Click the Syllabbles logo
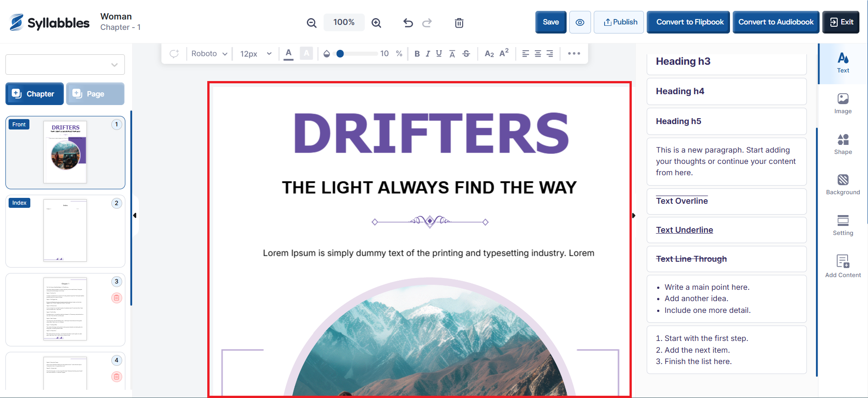This screenshot has width=868, height=398. [49, 22]
